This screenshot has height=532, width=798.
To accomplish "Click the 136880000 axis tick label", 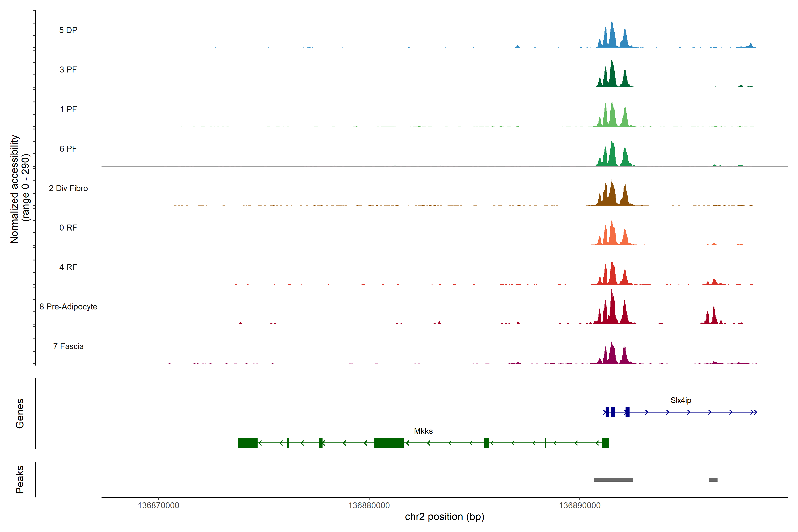I will 369,506.
